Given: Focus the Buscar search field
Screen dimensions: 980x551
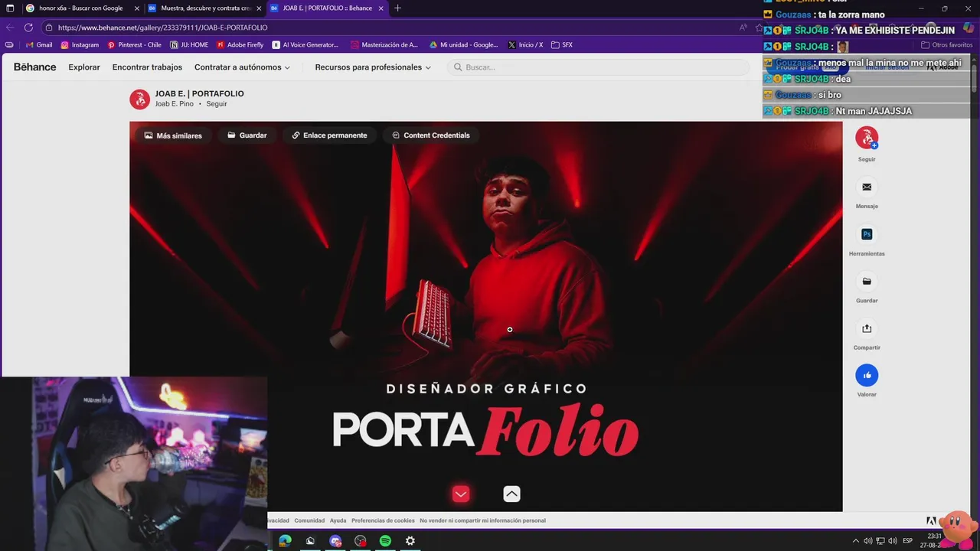Looking at the screenshot, I should click(597, 67).
